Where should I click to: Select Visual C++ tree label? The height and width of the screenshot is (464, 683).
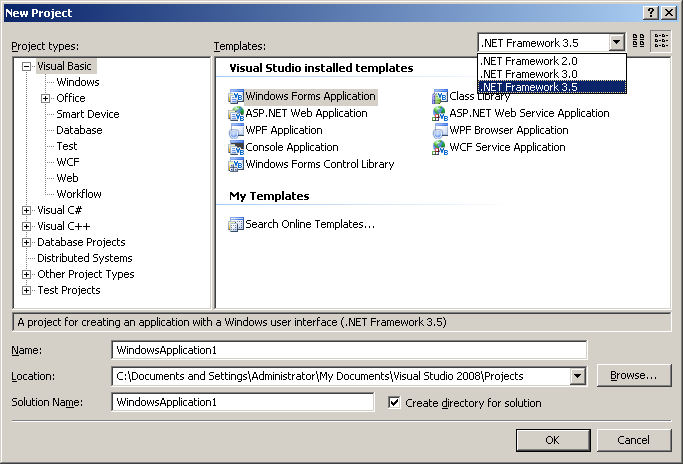coord(64,227)
